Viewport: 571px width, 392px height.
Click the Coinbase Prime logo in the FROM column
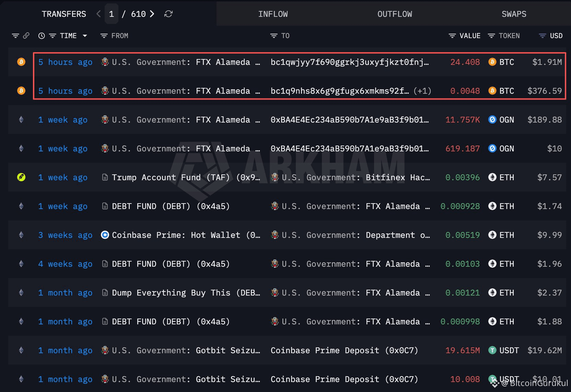(105, 235)
